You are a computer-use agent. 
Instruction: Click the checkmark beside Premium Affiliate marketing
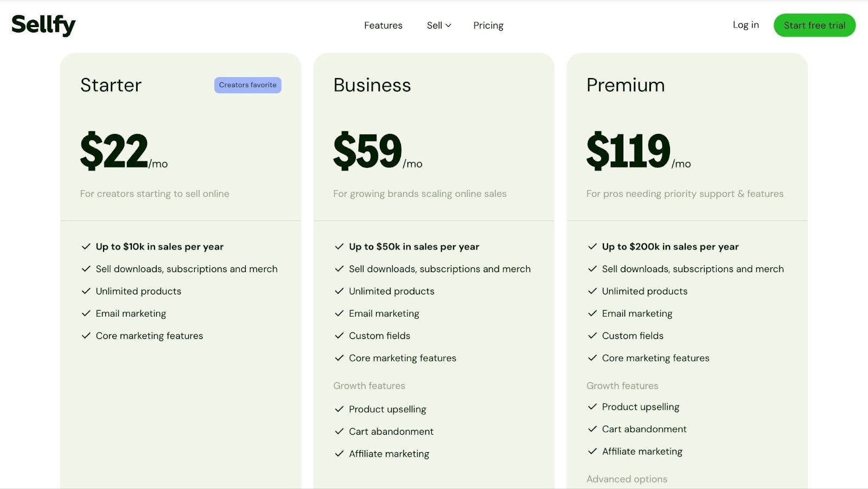click(591, 451)
